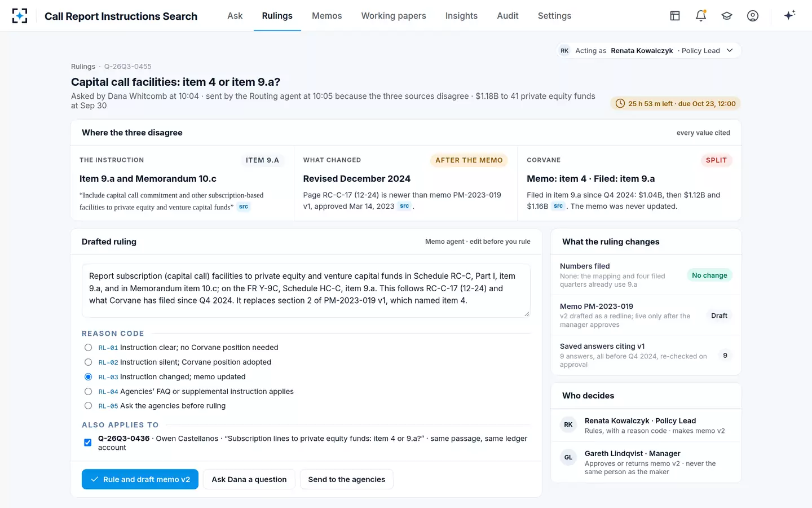This screenshot has width=812, height=508.
Task: Click Rule and draft memo v2 button
Action: tap(140, 479)
